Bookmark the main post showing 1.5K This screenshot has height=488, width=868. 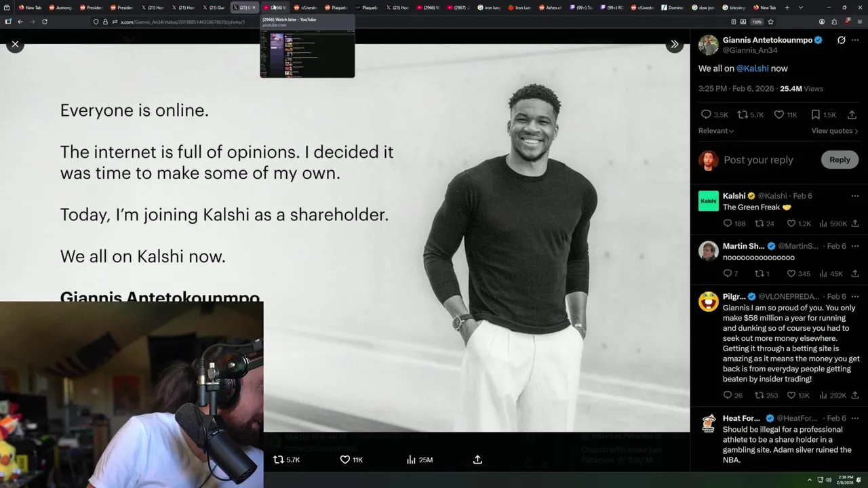[823, 115]
